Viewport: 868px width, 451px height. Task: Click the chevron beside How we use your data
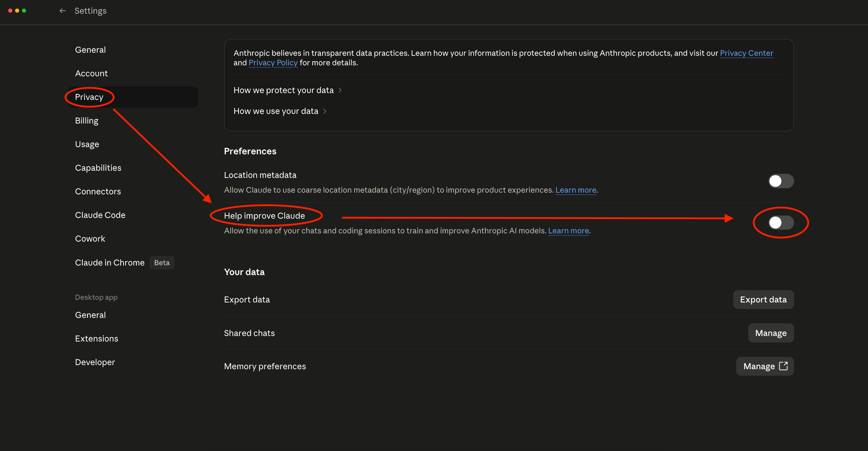(325, 111)
